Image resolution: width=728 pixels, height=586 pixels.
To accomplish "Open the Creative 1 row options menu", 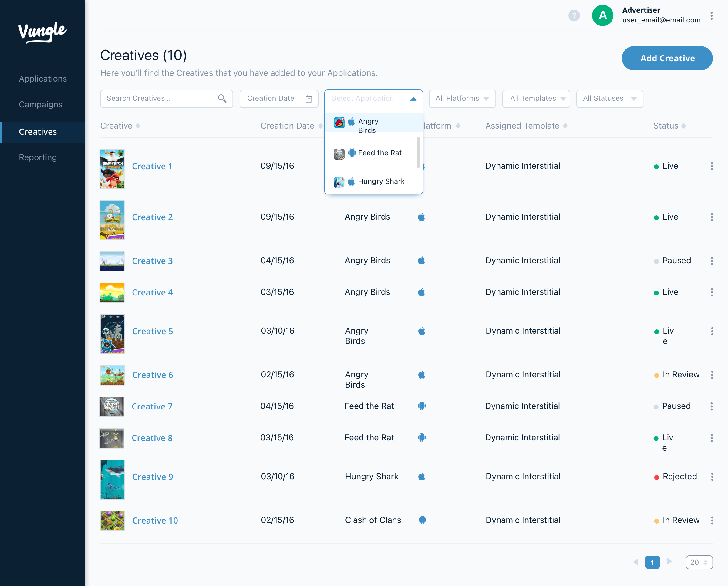I will point(711,166).
